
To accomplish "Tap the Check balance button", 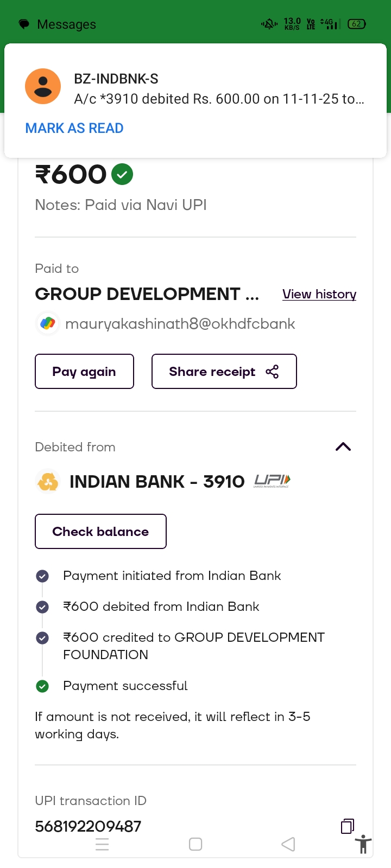I will point(100,532).
